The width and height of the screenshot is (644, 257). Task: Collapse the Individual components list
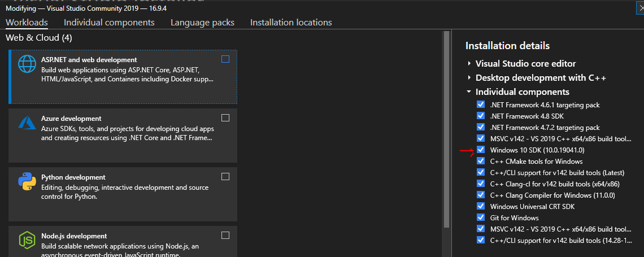point(469,92)
